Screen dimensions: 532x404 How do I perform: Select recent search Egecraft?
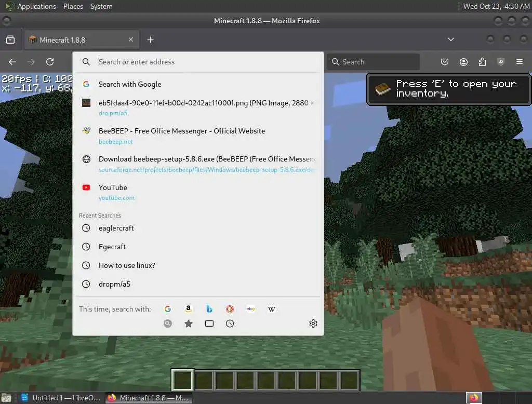click(x=198, y=247)
